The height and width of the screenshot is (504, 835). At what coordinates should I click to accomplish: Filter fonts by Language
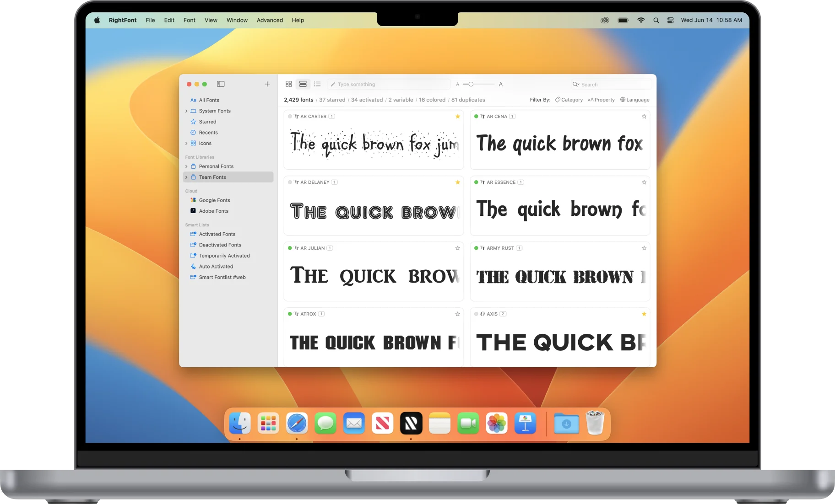635,100
